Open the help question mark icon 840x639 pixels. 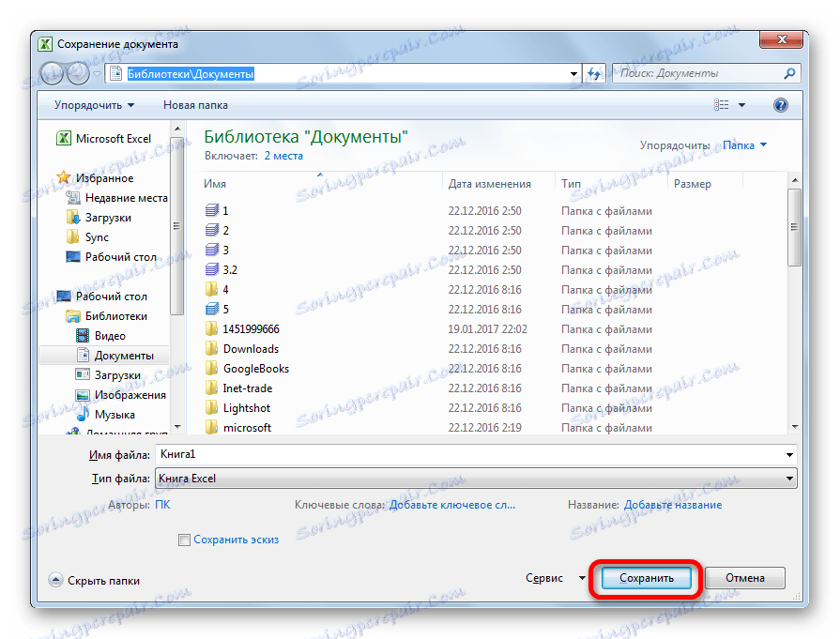coord(780,105)
